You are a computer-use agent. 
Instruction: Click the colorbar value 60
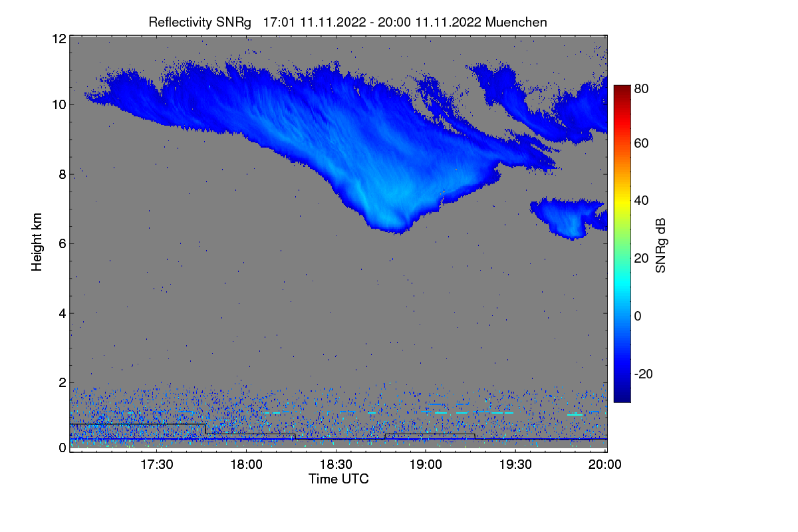641,143
